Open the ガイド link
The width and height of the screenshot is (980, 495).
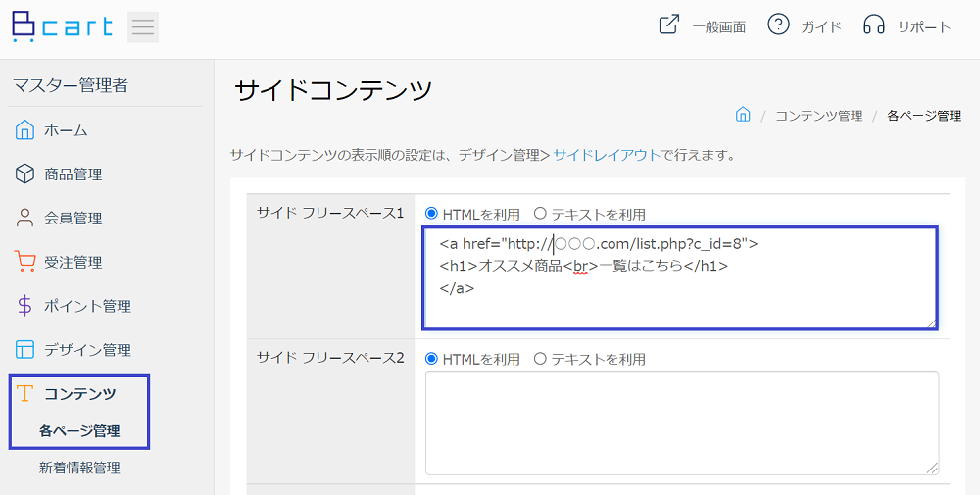[x=820, y=26]
